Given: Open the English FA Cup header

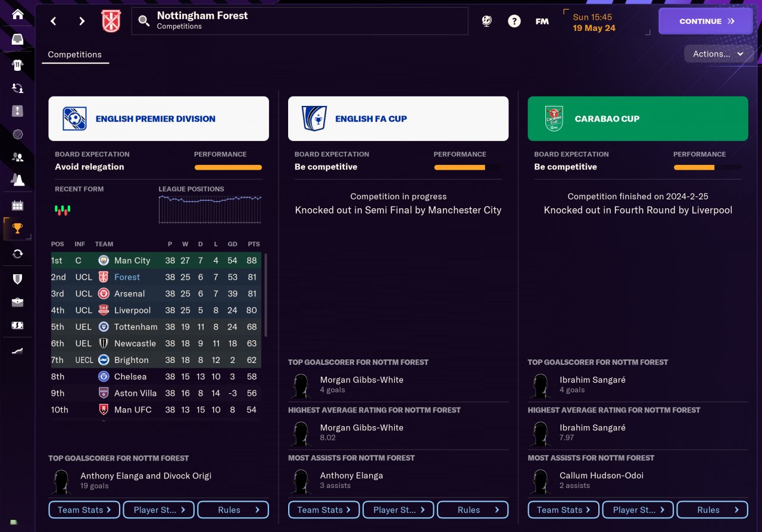Looking at the screenshot, I should 398,118.
